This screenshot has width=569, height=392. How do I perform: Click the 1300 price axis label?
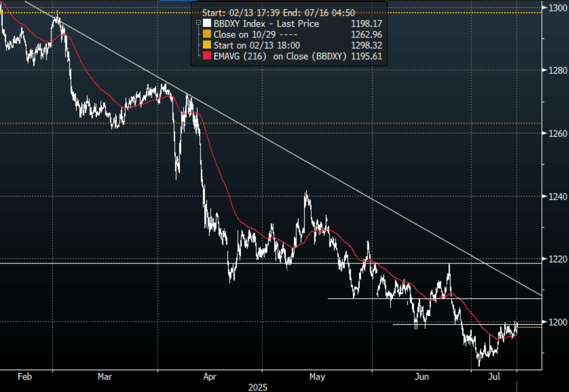click(558, 8)
